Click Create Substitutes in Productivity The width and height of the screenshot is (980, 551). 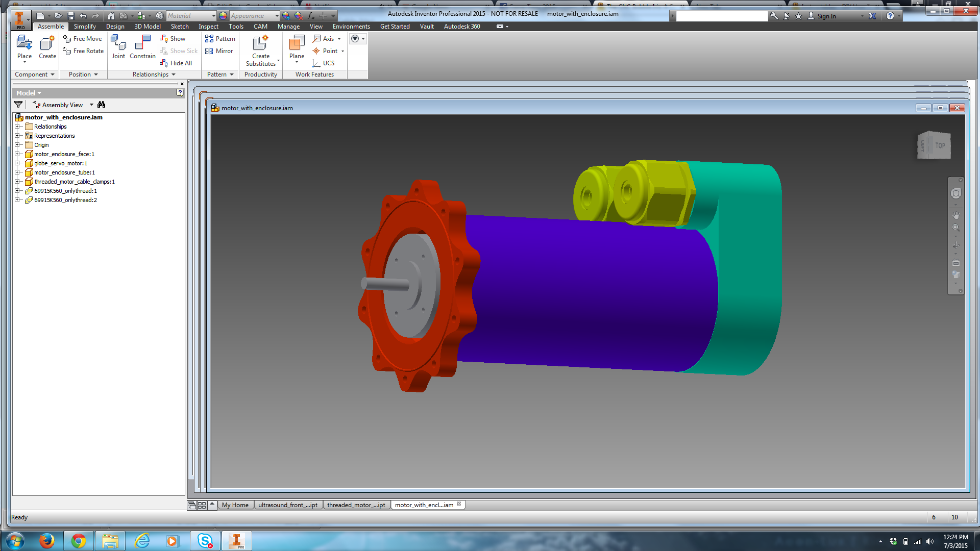[x=261, y=50]
